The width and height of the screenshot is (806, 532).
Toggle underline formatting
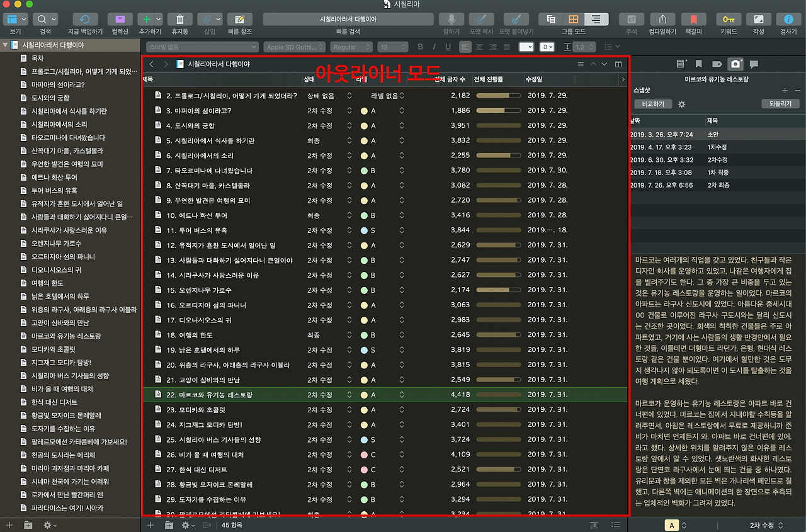tap(448, 47)
